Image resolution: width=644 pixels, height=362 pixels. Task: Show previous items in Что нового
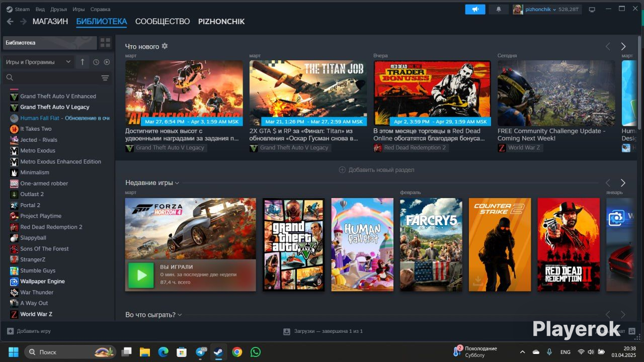608,46
